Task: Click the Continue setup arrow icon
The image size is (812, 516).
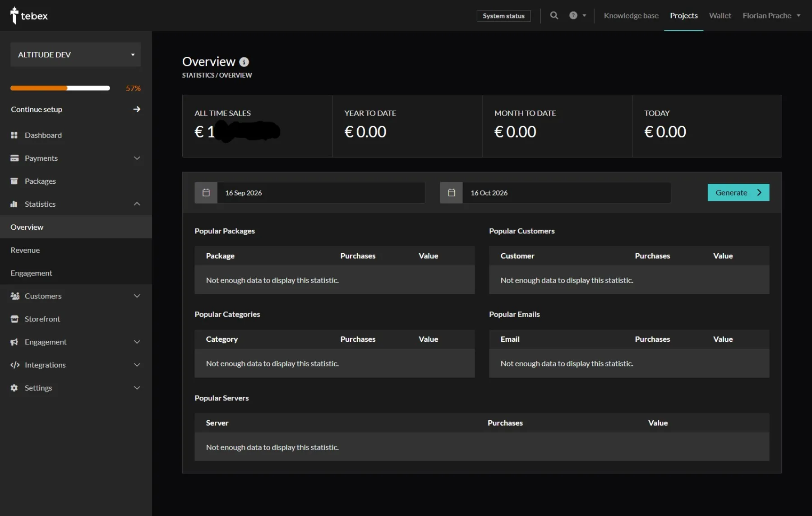Action: [x=137, y=109]
